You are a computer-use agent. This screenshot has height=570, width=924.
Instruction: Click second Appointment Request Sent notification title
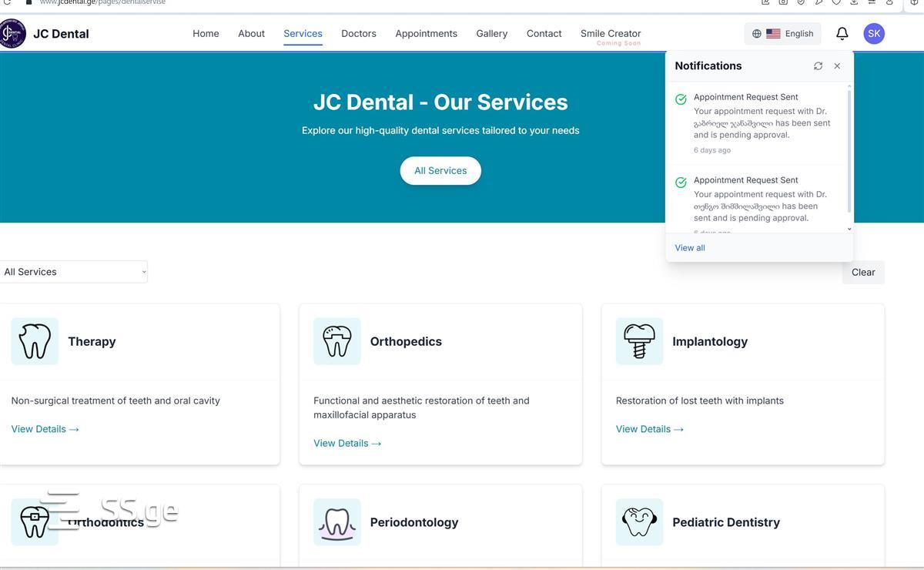tap(746, 180)
